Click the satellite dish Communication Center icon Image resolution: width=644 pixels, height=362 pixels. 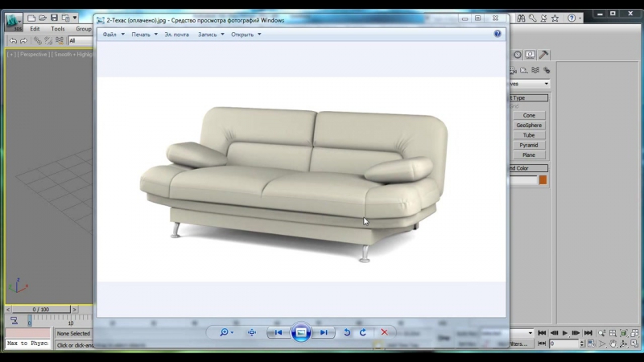(544, 18)
